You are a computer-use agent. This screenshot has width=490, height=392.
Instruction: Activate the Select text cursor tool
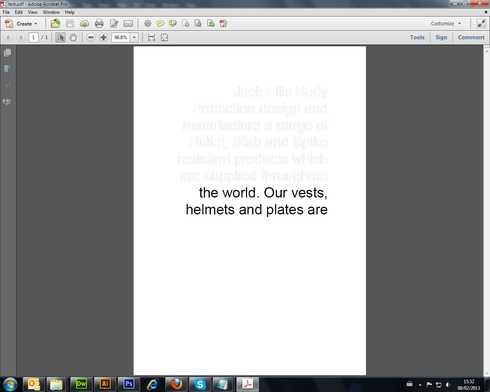pos(60,37)
